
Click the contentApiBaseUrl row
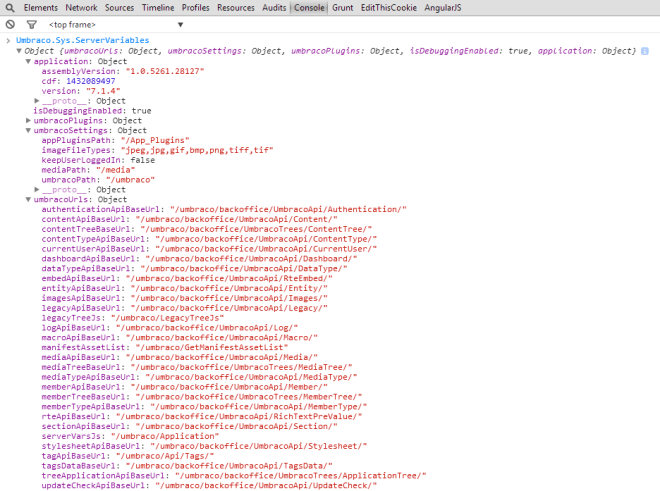[x=189, y=219]
